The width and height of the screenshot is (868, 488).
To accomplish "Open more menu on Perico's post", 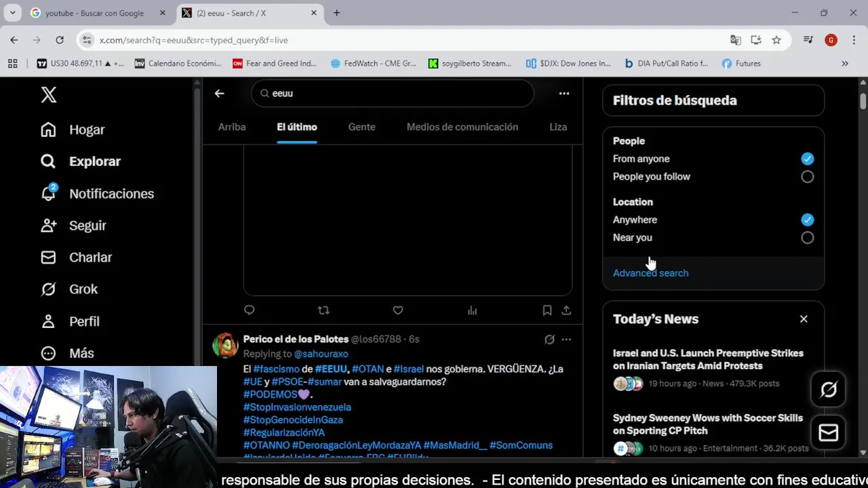I will (x=566, y=340).
